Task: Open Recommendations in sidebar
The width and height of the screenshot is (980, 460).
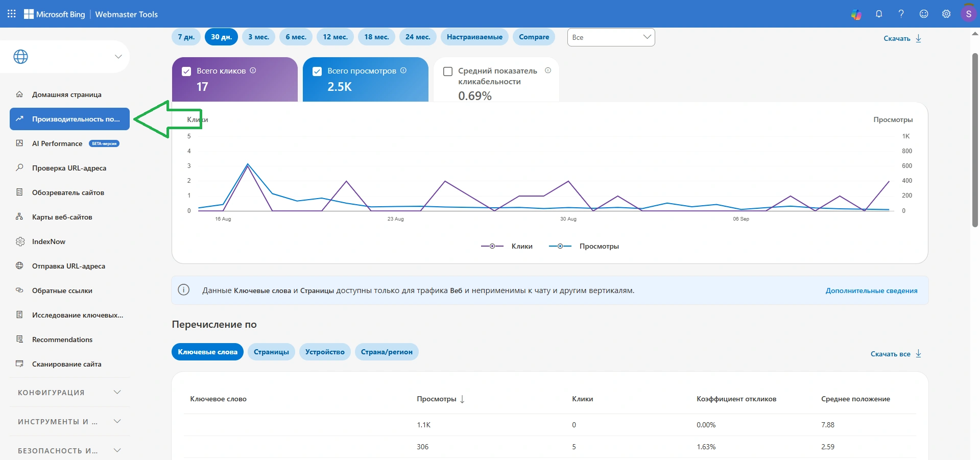Action: (69, 340)
